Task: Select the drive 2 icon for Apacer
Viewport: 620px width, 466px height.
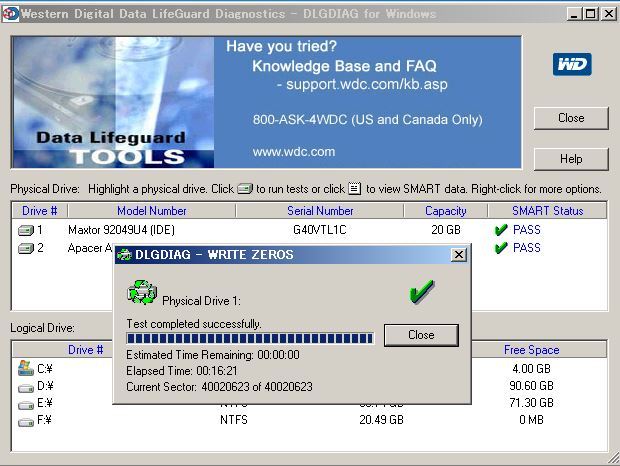Action: point(26,248)
